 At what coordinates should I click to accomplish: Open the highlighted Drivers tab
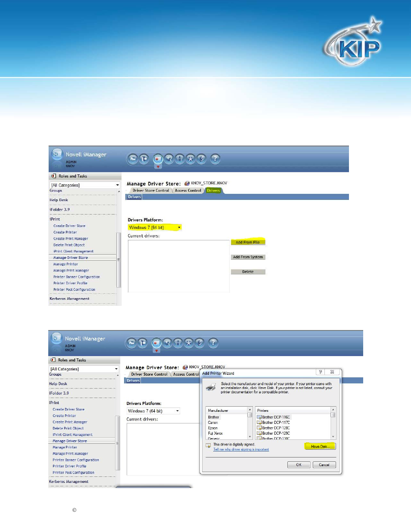point(213,190)
